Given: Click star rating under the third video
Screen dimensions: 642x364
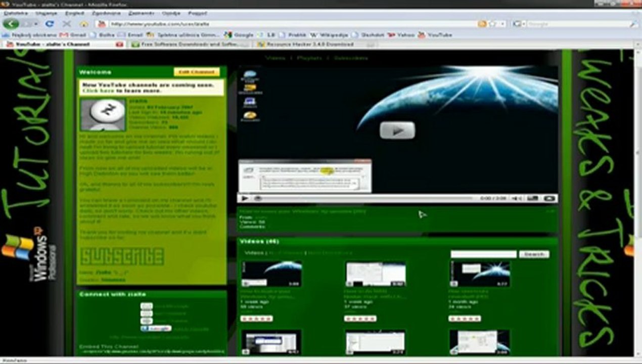Looking at the screenshot, I should 465,319.
